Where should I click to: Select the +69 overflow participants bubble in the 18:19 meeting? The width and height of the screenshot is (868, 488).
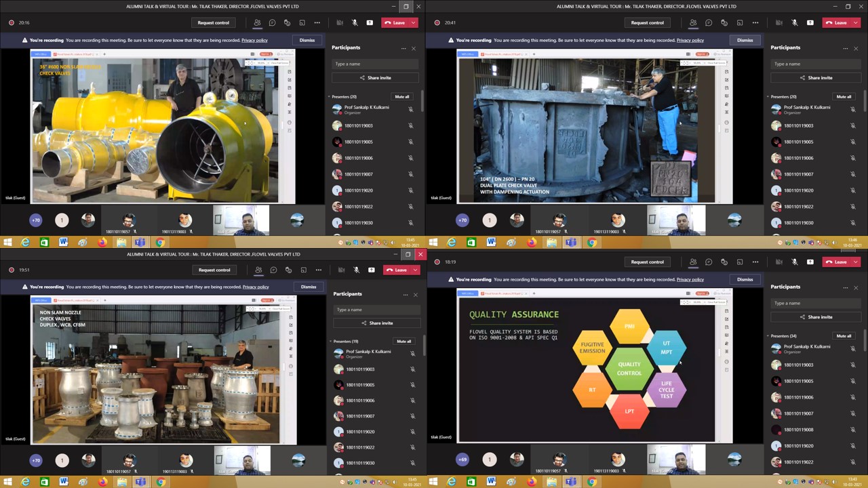click(462, 460)
